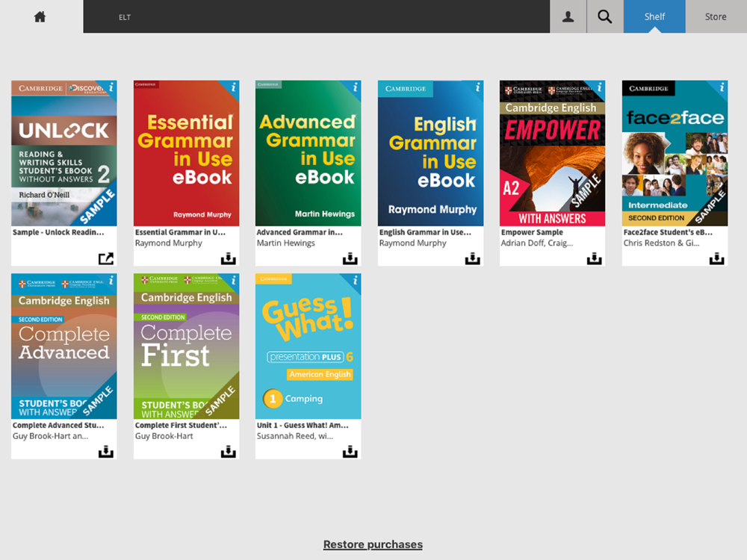
Task: Click the title 'Empower Sample'
Action: coord(532,232)
